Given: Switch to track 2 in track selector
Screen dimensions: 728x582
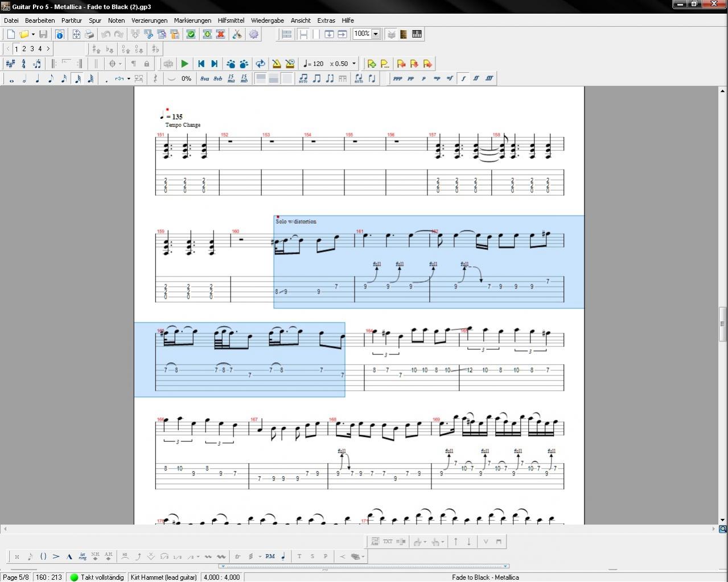Looking at the screenshot, I should coord(24,49).
